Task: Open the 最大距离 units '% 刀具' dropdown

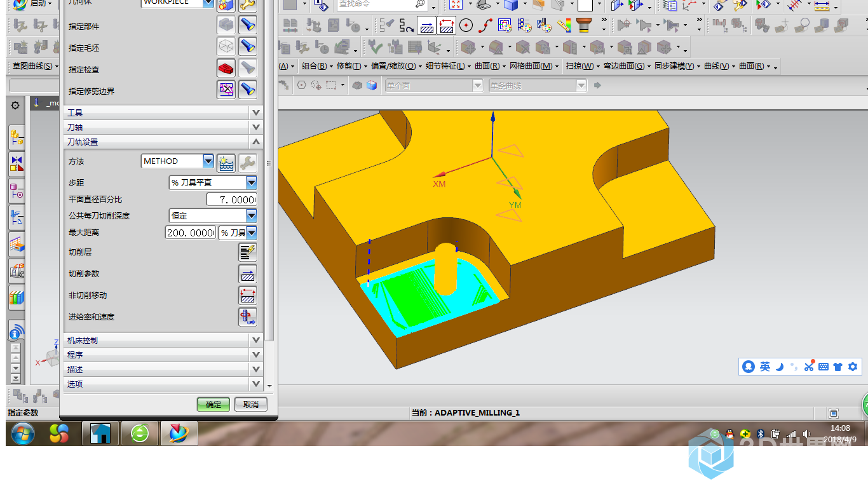Action: 252,233
